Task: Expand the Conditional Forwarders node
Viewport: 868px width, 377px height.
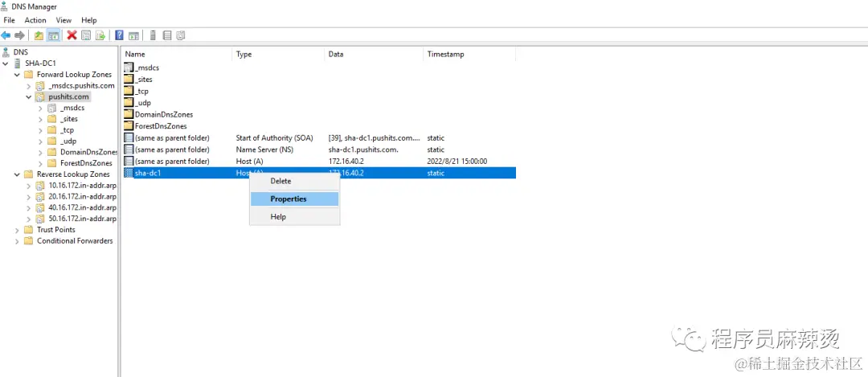Action: tap(17, 241)
